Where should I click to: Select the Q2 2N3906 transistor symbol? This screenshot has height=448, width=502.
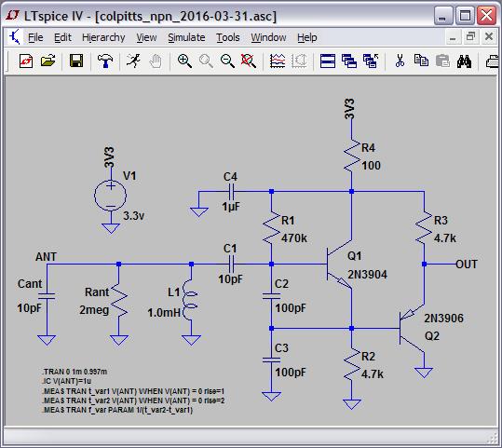(412, 328)
